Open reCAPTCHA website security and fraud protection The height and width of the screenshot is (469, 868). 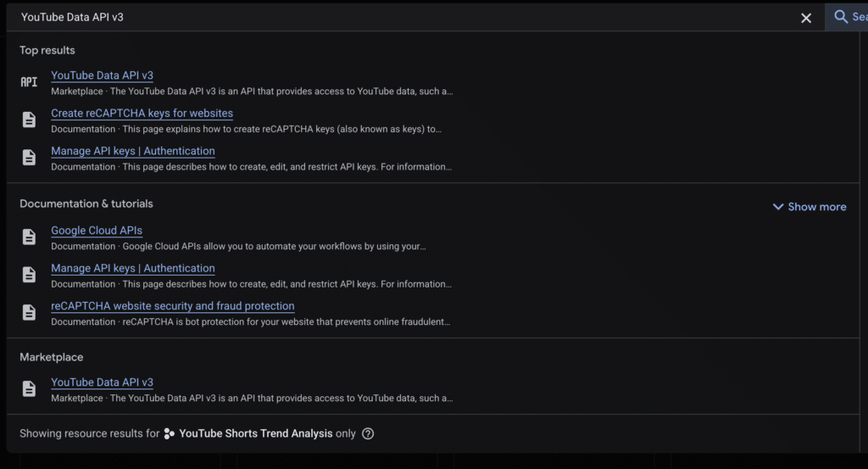coord(173,305)
